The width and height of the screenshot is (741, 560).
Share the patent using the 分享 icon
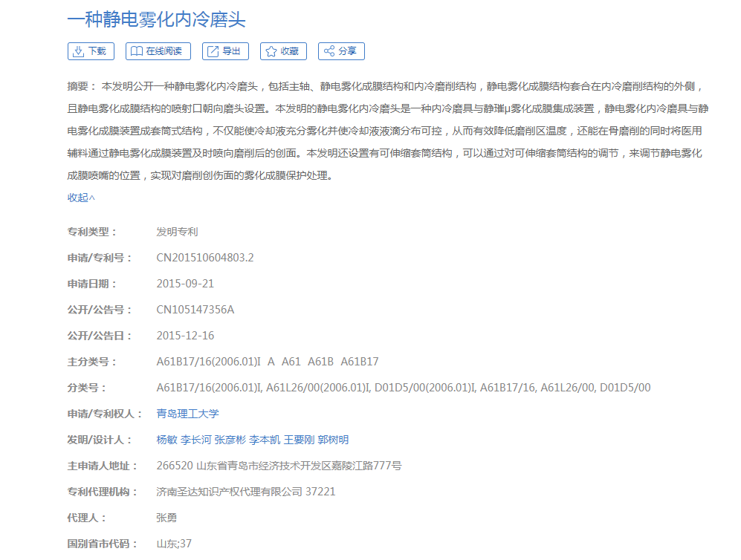[329, 51]
